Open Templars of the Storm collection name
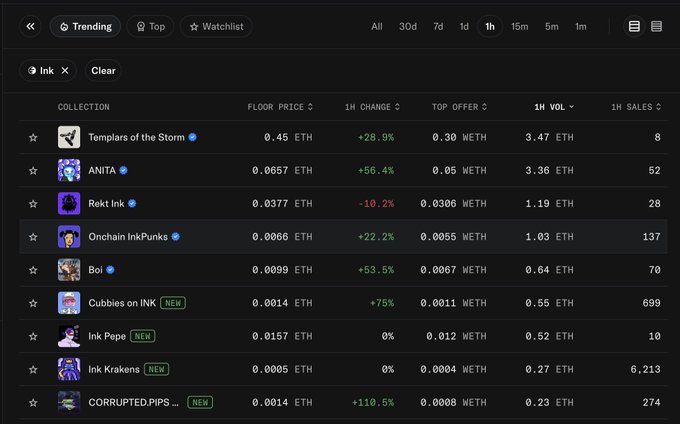680x424 pixels. tap(137, 137)
